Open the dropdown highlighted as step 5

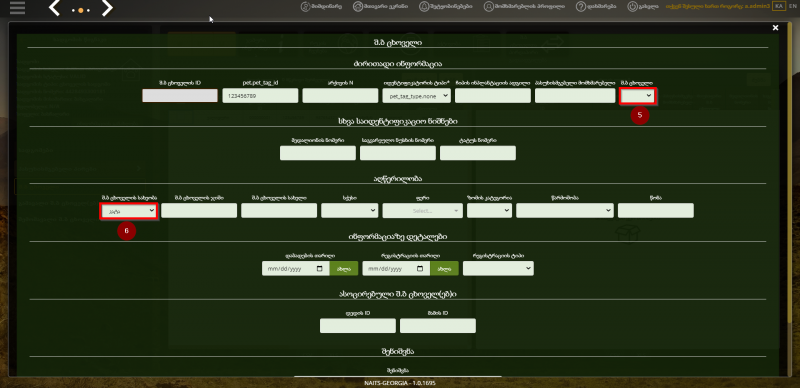pyautogui.click(x=638, y=95)
